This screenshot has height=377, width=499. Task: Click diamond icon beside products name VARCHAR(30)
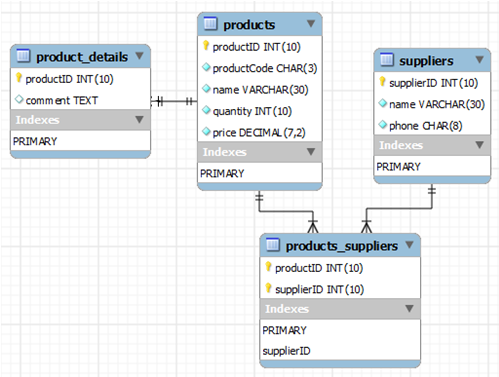pos(206,89)
